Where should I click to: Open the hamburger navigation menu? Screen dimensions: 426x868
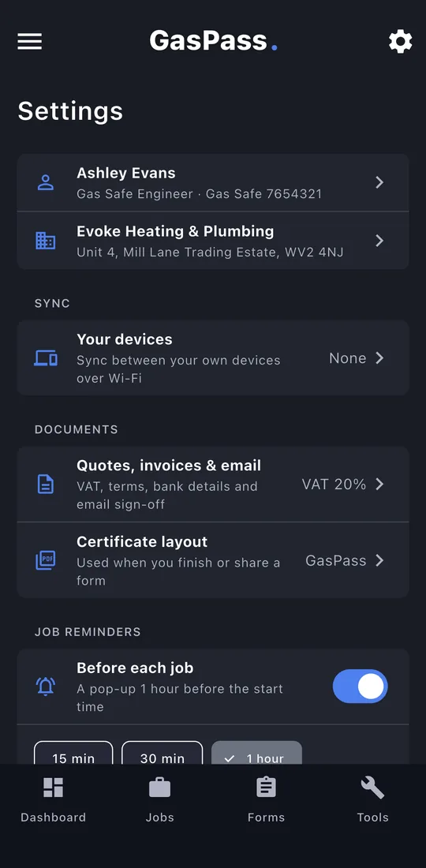pyautogui.click(x=30, y=42)
